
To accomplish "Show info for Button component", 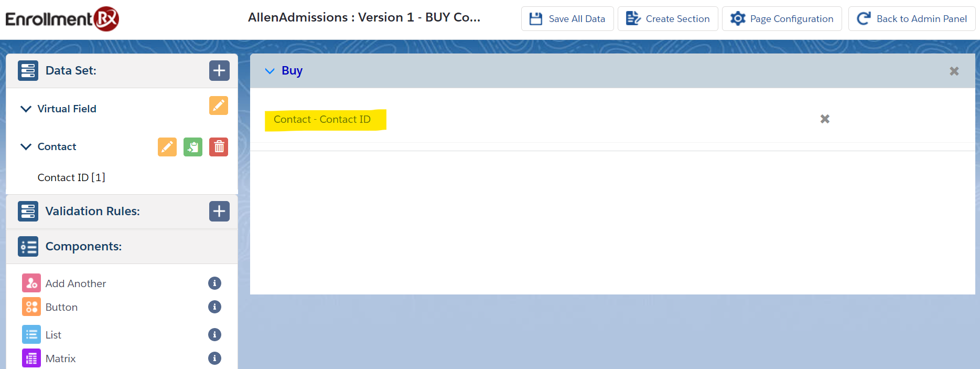I will click(214, 307).
